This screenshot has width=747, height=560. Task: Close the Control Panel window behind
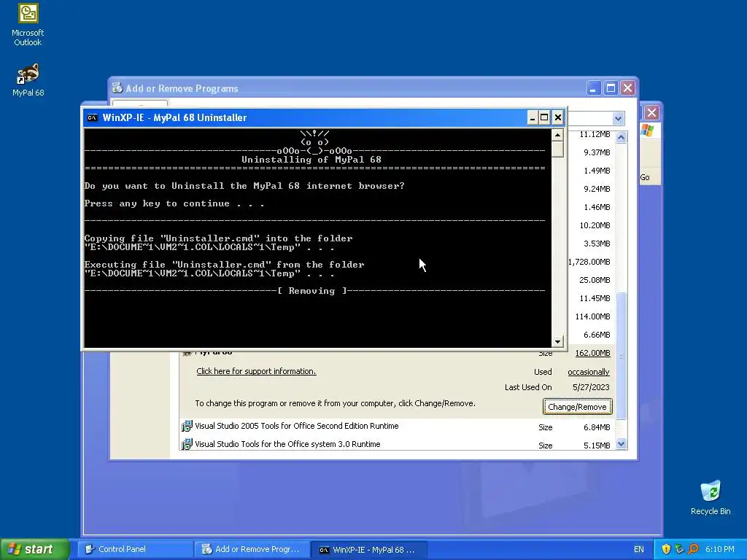[x=651, y=113]
